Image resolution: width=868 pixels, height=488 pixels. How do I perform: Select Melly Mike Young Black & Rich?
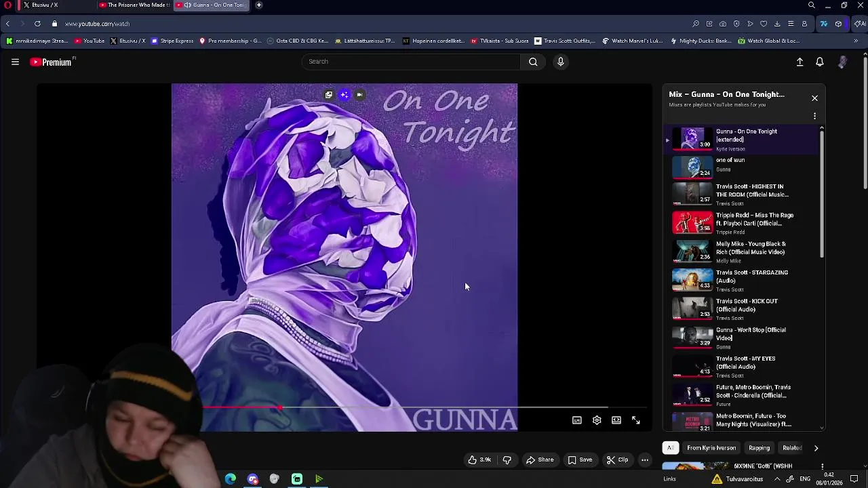coord(741,251)
